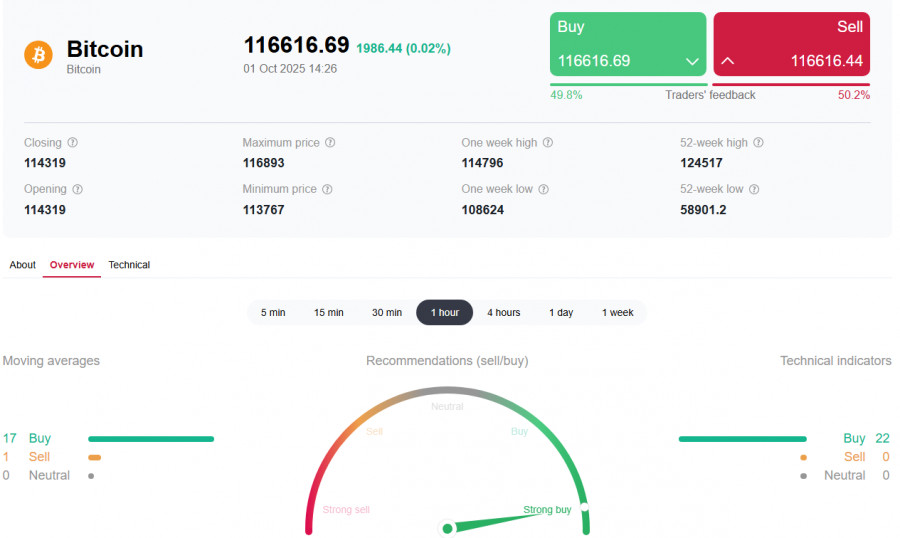Click the orange Bitcoin logo icon

[x=38, y=55]
